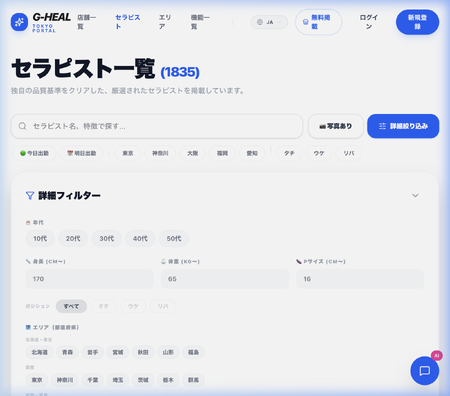Viewport: 450px width, 396px height.
Task: Open the JA language dropdown
Action: 269,22
